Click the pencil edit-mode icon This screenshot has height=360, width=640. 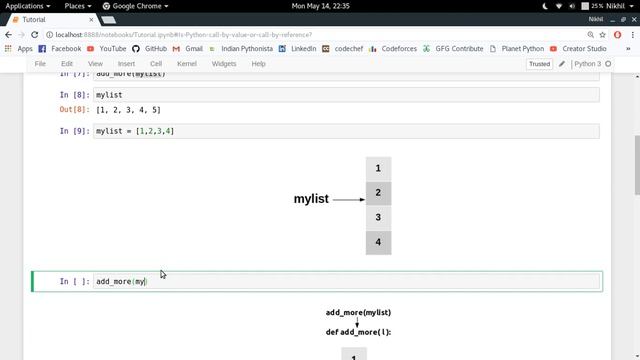tap(562, 64)
